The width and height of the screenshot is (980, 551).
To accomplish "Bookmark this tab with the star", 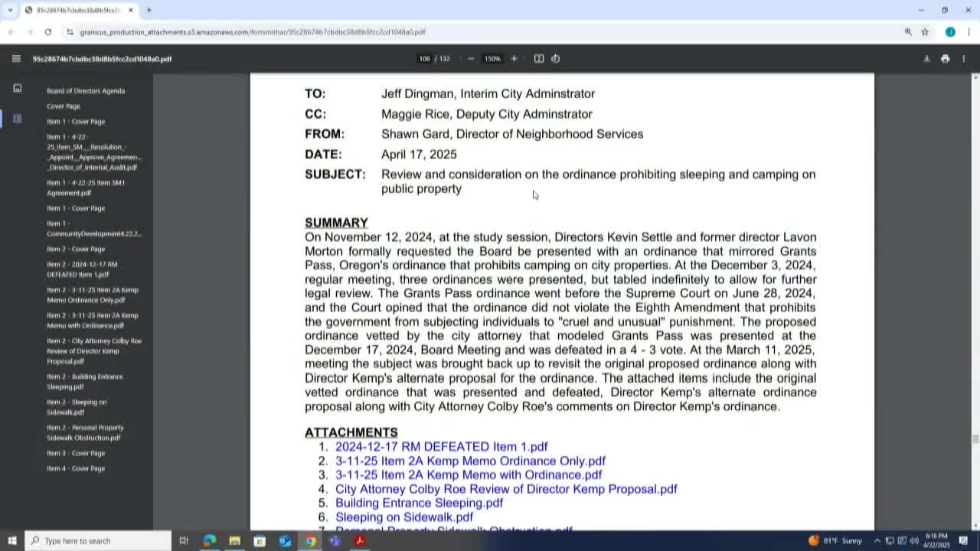I will (925, 32).
